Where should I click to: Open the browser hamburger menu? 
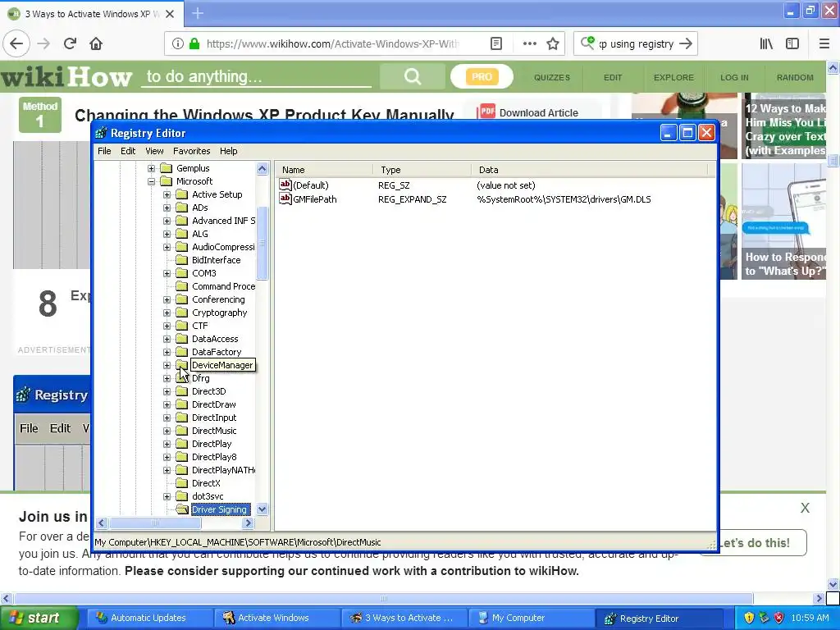pos(824,44)
